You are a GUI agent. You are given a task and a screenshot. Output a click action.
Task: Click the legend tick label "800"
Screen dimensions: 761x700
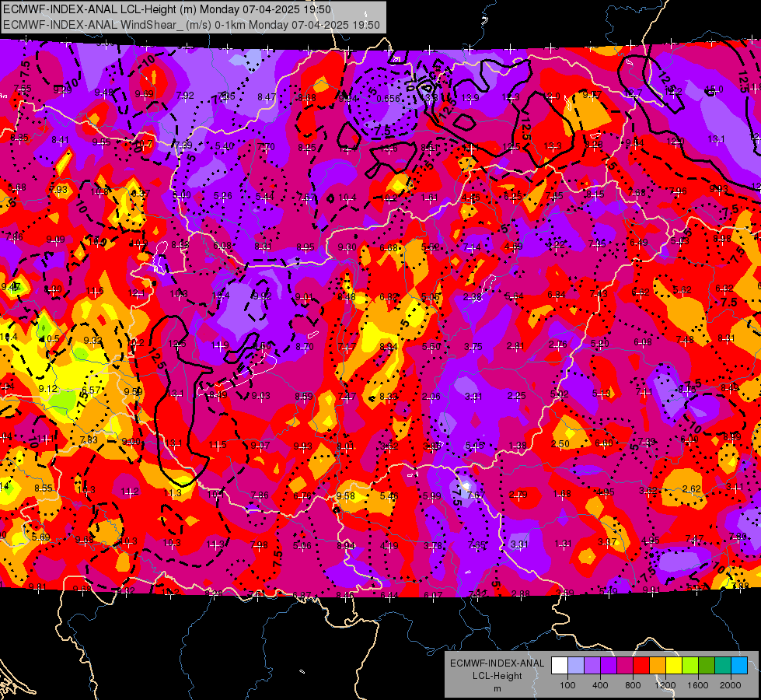tap(633, 685)
